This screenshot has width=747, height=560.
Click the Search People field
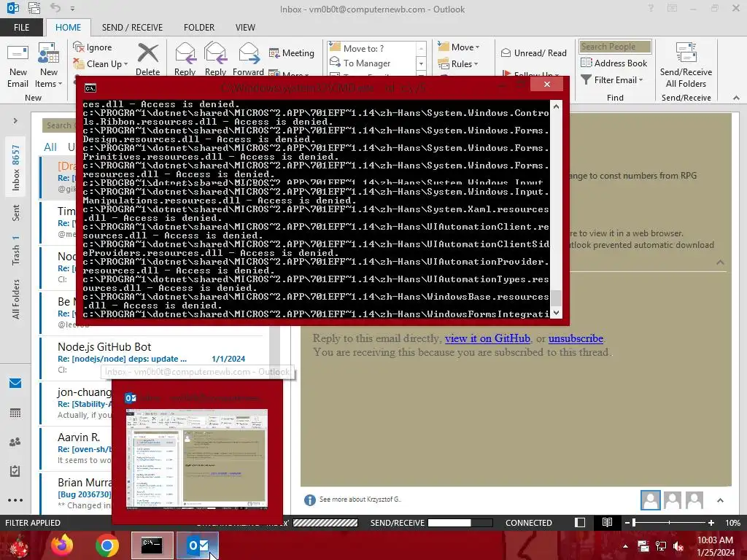coord(615,46)
